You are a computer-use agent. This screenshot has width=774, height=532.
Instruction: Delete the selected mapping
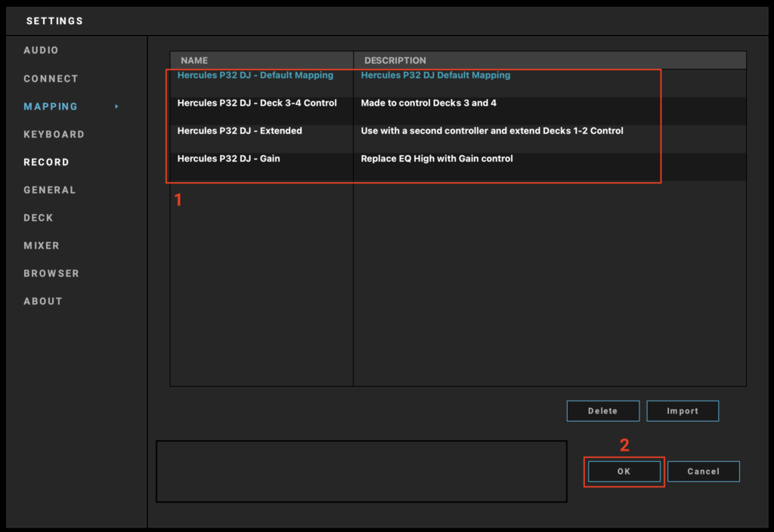pyautogui.click(x=603, y=411)
